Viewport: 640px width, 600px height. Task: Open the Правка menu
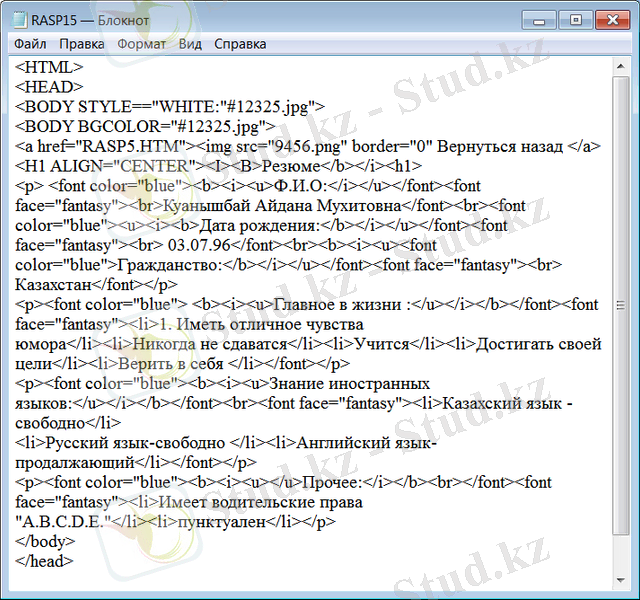pyautogui.click(x=82, y=44)
